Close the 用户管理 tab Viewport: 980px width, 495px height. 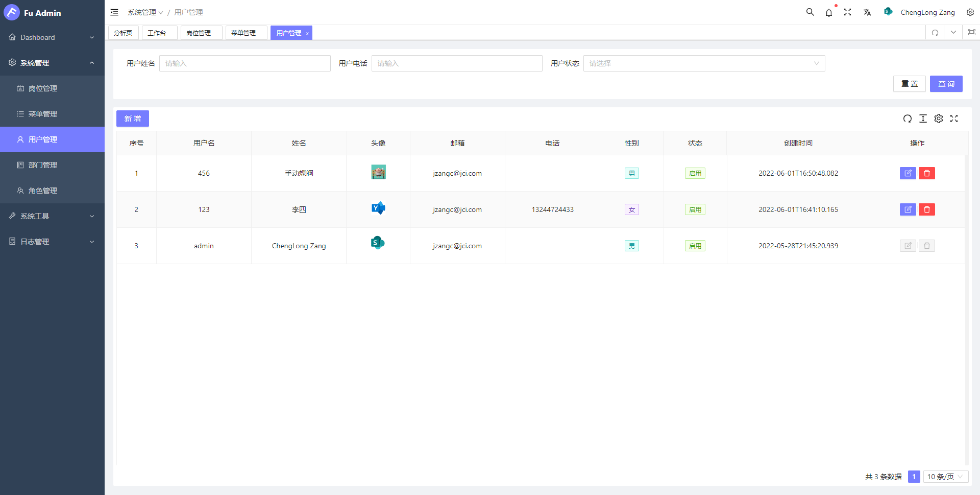[x=307, y=33]
